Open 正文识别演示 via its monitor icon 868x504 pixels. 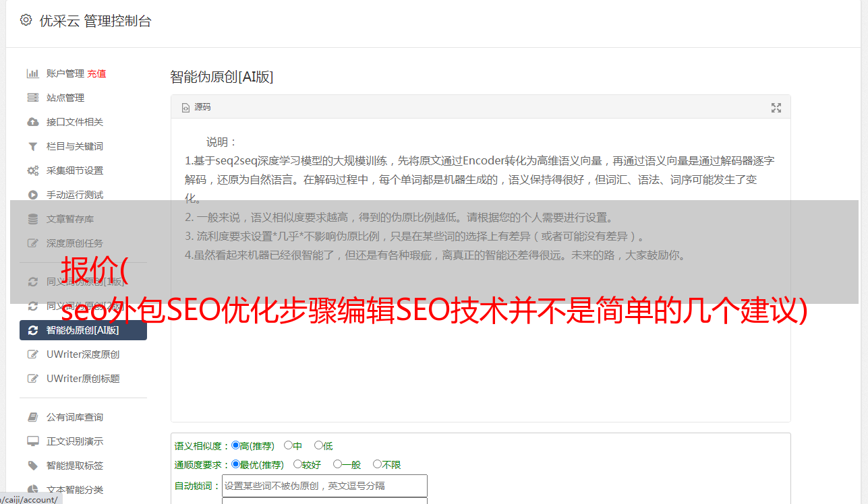(32, 441)
